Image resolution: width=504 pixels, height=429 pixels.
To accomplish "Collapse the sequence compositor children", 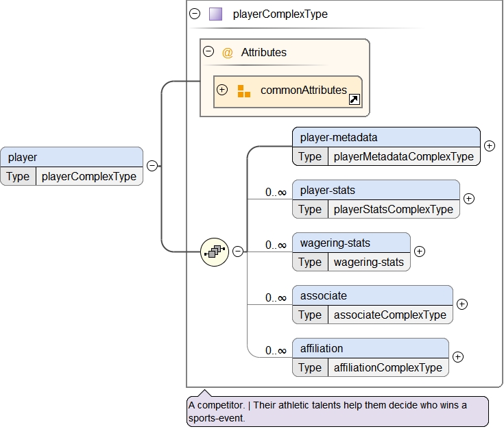I will (x=238, y=252).
